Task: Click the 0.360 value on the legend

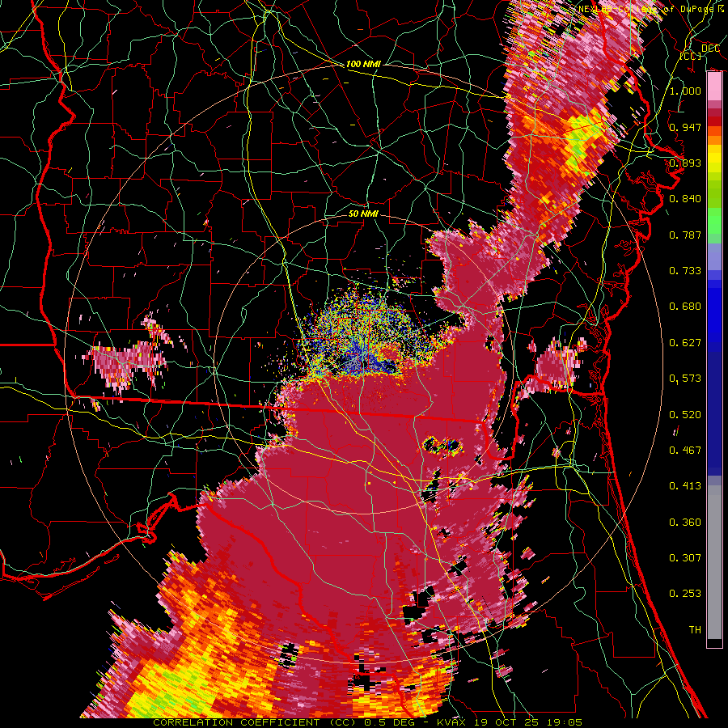Action: pos(685,523)
